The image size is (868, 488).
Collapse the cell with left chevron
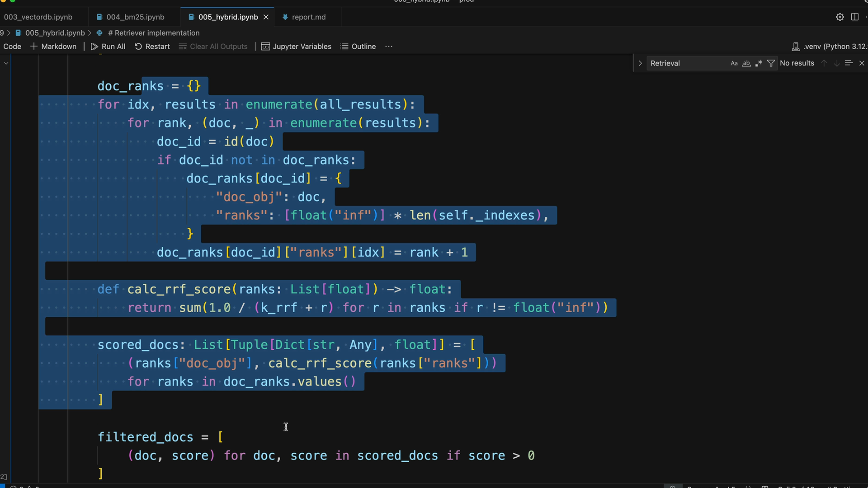tap(6, 63)
